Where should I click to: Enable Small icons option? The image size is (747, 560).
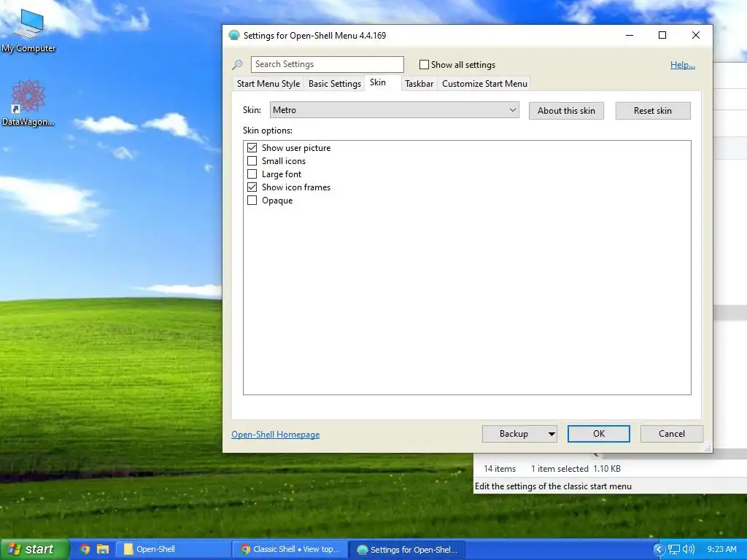tap(252, 161)
